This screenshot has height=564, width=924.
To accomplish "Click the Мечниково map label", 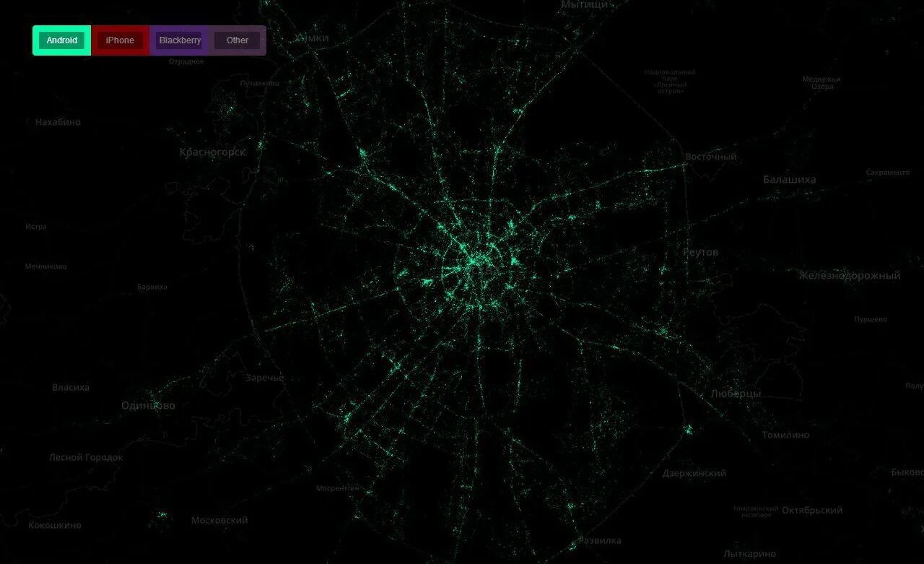I will [45, 266].
